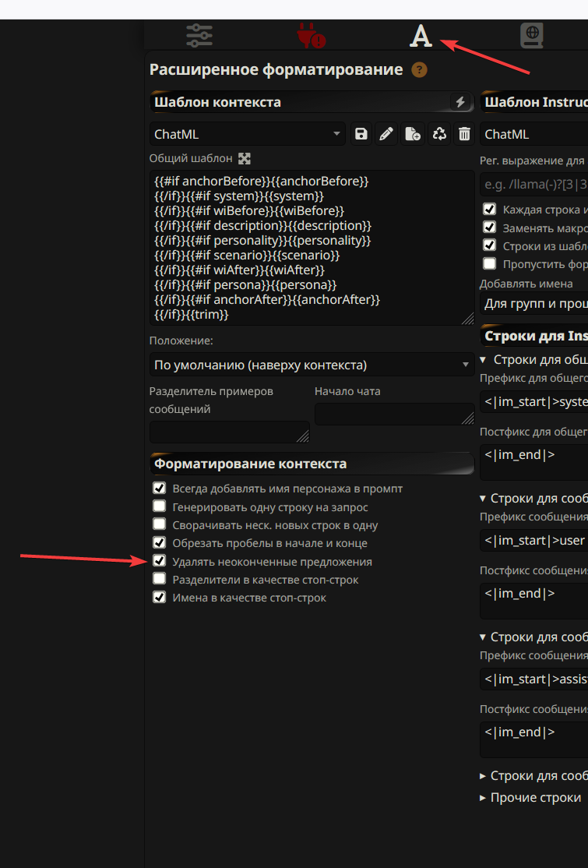Toggle the Строки из шабл checkbox

490,245
